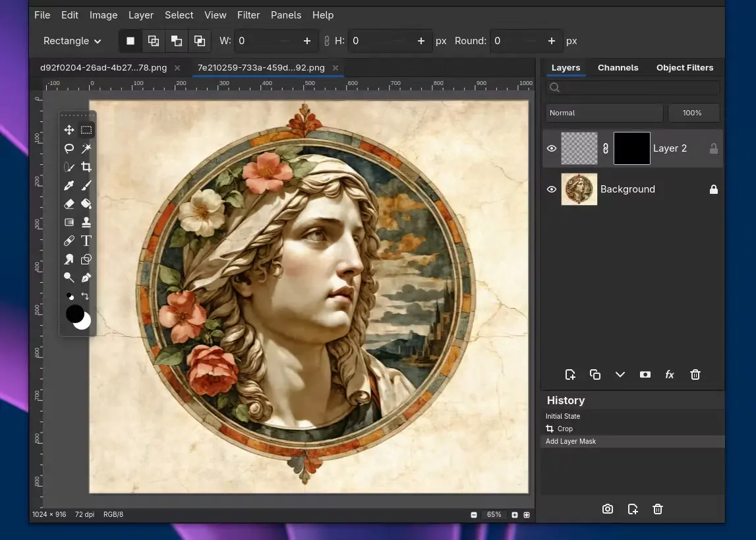Hide Layer 2 visibility eye

[552, 148]
